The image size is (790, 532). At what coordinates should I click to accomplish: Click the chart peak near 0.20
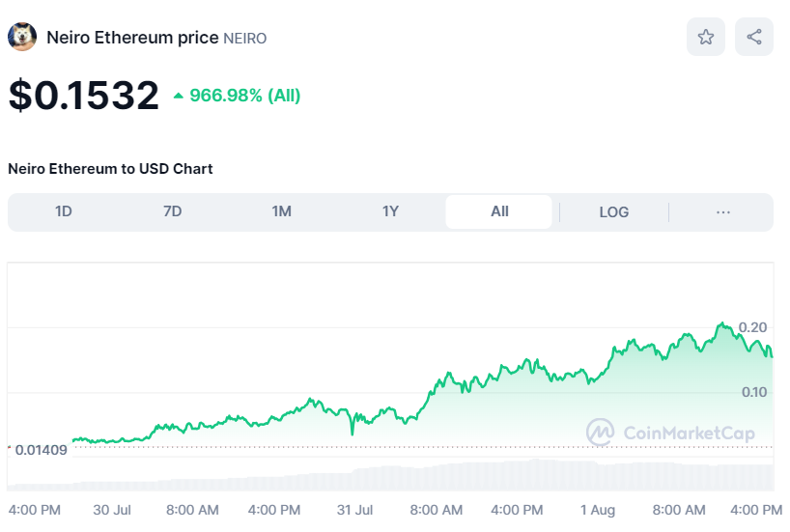721,324
